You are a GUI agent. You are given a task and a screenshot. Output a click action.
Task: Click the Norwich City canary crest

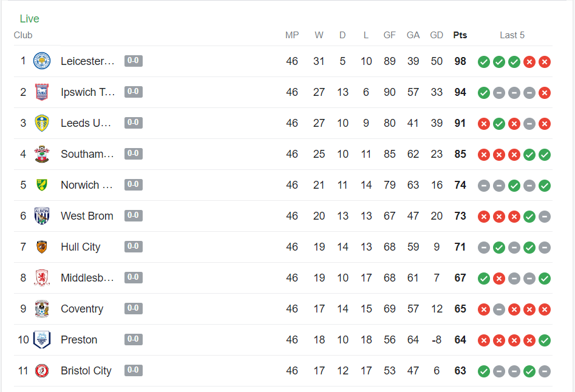click(42, 185)
